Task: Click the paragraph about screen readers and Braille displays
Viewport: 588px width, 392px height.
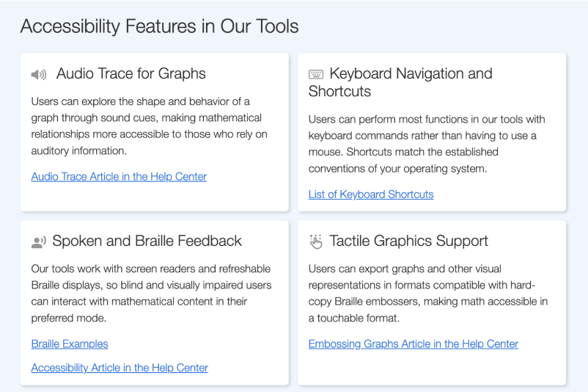Action: tap(151, 293)
